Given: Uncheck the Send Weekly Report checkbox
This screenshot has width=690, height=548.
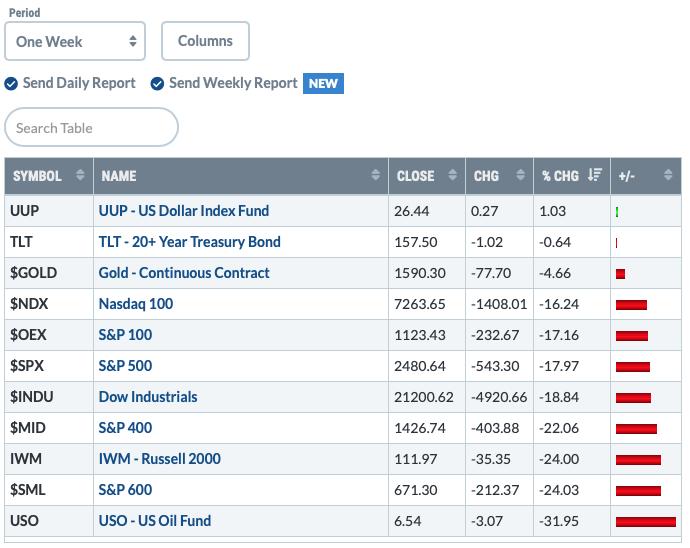Looking at the screenshot, I should click(157, 83).
